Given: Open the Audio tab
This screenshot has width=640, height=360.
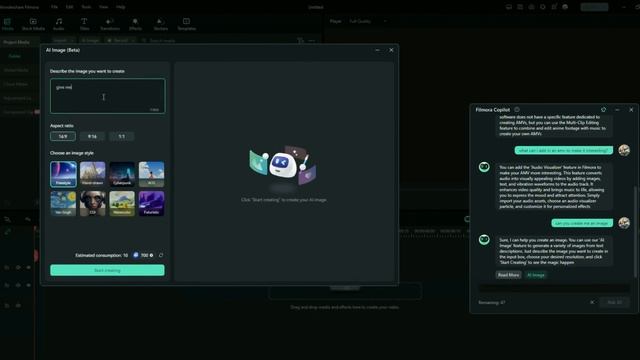Looking at the screenshot, I should pos(59,24).
